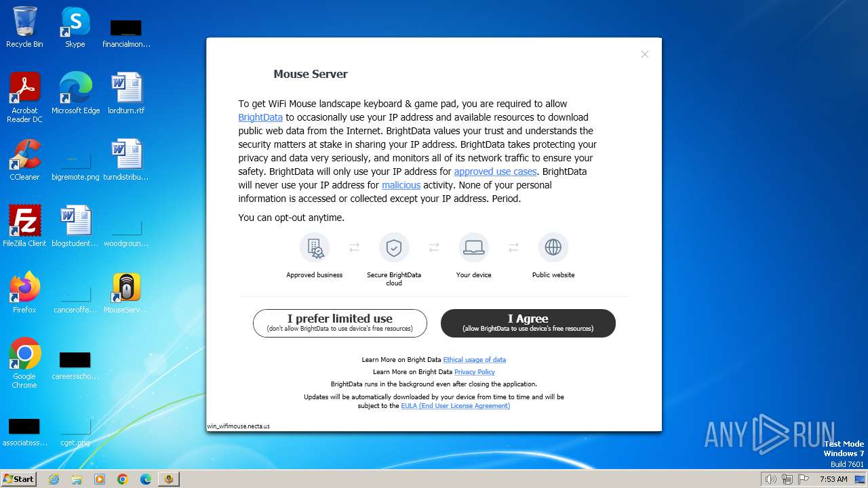The width and height of the screenshot is (868, 488).
Task: Open Edge from the taskbar
Action: [146, 479]
